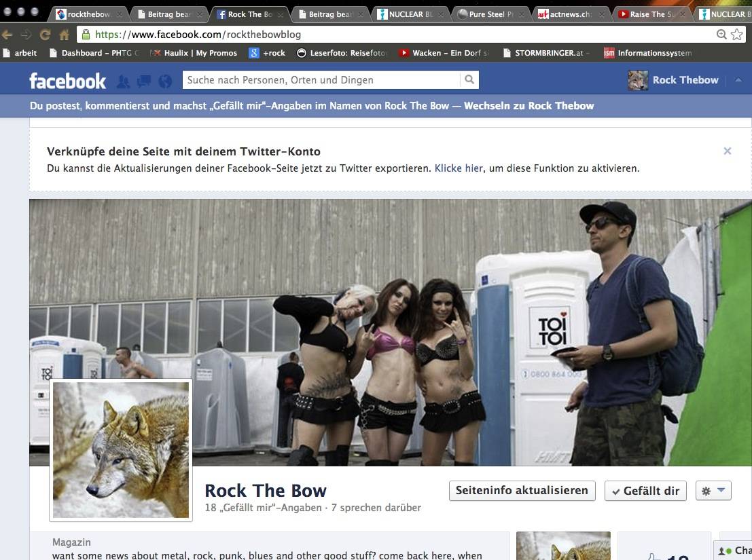Click the 'Klicke hier' Twitter link
752x560 pixels.
[459, 168]
